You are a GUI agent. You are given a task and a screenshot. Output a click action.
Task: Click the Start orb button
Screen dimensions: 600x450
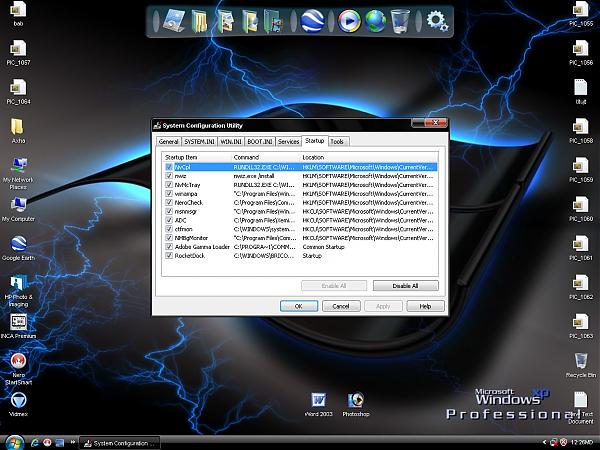point(15,443)
